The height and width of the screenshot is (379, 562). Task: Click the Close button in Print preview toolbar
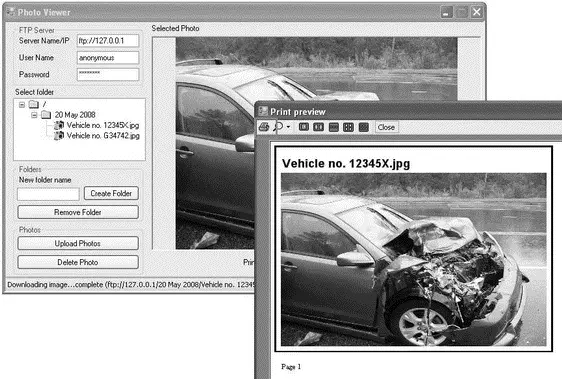point(386,127)
